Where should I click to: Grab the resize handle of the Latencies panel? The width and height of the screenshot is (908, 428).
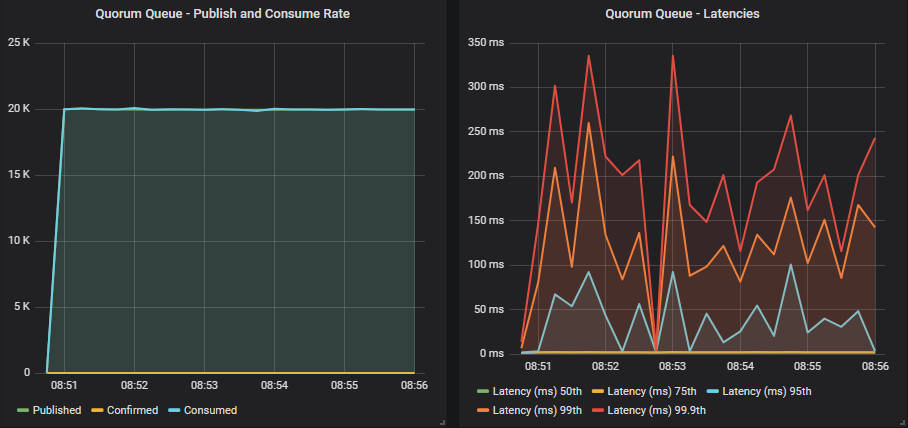(x=901, y=422)
